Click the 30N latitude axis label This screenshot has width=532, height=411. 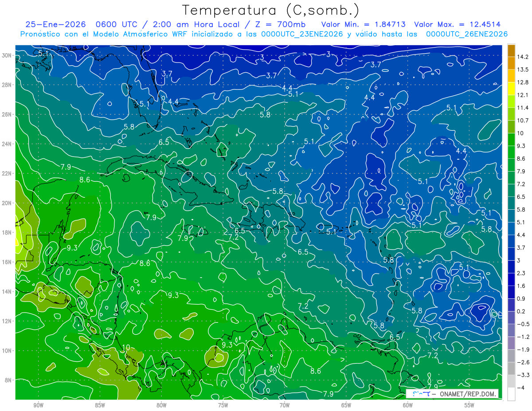point(7,55)
